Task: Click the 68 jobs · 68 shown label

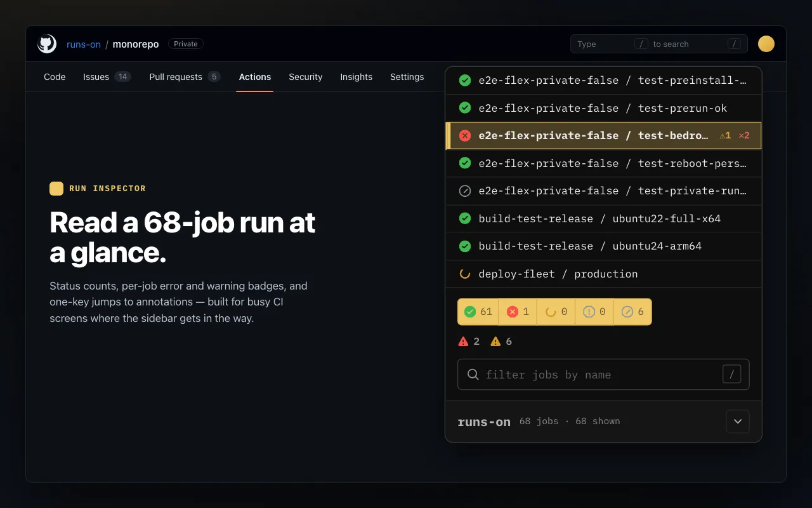Action: coord(570,421)
